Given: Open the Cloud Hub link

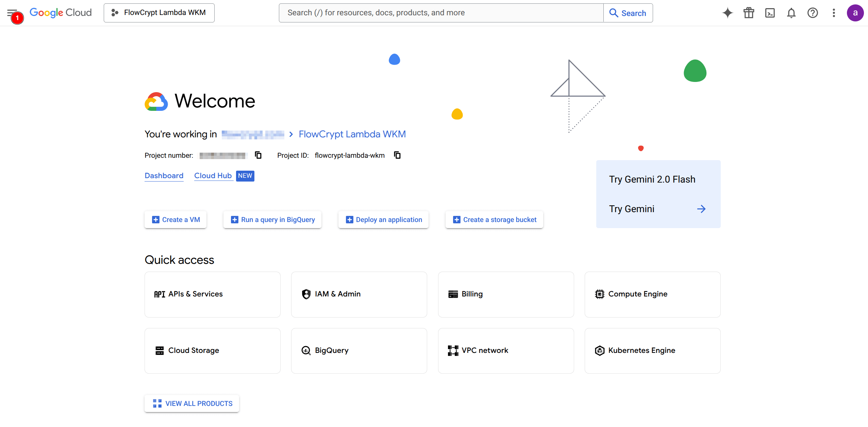Looking at the screenshot, I should [x=213, y=176].
